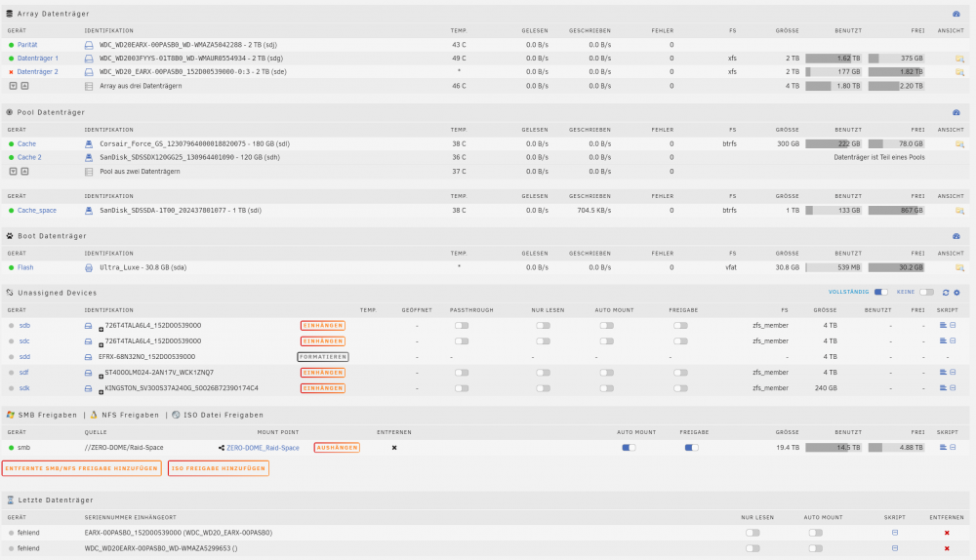Delete the fehlend EARX-00PASB0 entry
This screenshot has height=560, width=976.
[947, 534]
